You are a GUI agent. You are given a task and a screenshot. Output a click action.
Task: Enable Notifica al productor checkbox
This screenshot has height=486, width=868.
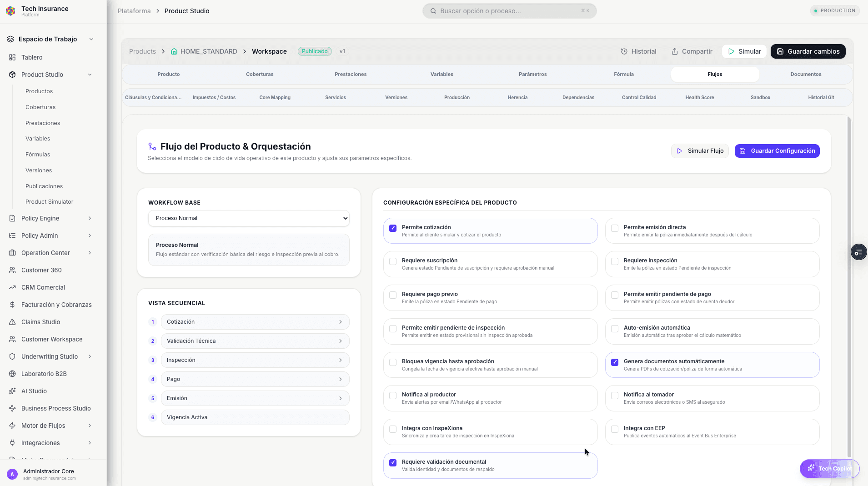[393, 396]
